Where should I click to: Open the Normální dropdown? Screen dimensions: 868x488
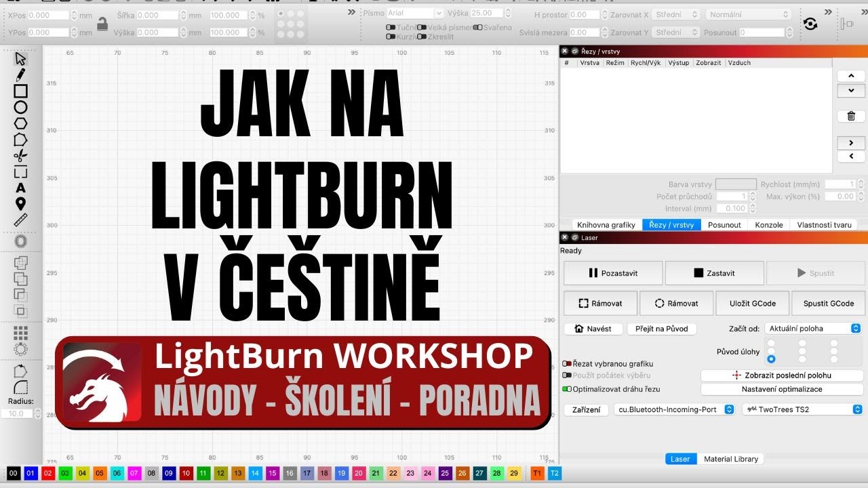749,14
